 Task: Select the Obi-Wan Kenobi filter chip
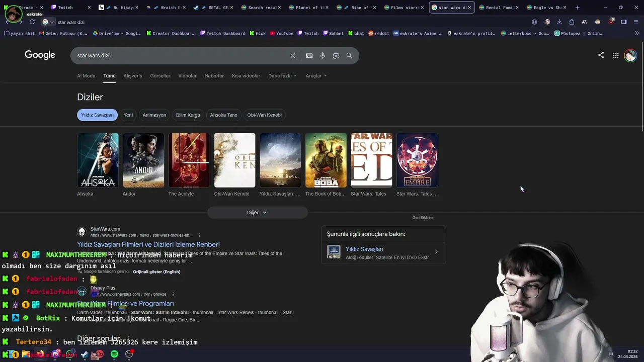pos(265,115)
